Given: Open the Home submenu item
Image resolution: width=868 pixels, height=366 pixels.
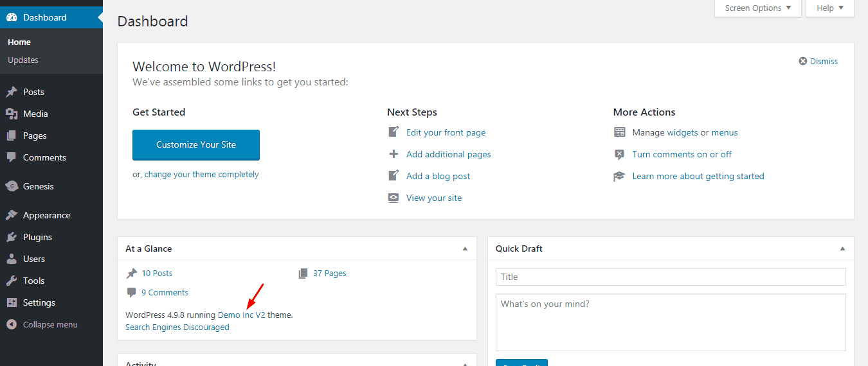Looking at the screenshot, I should pos(19,42).
